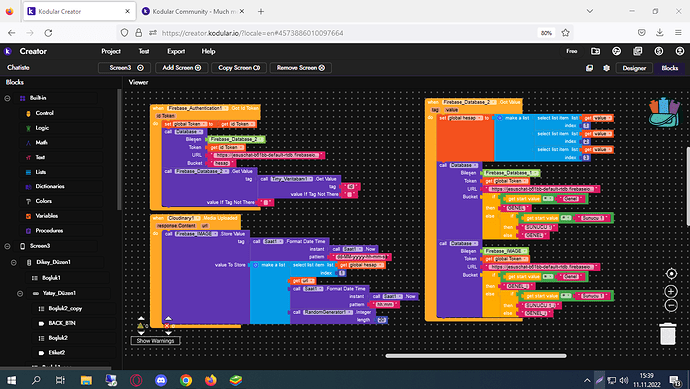Reload the browser page

click(48, 33)
